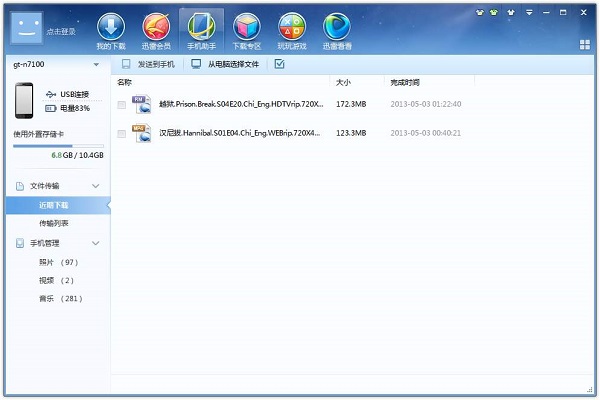Screen dimensions: 600x400
Task: Click the 123.3MB size value
Action: (351, 133)
